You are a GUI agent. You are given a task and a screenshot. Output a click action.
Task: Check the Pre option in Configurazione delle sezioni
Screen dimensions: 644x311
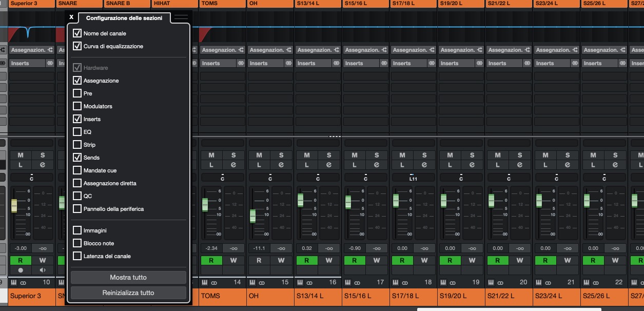(x=77, y=93)
